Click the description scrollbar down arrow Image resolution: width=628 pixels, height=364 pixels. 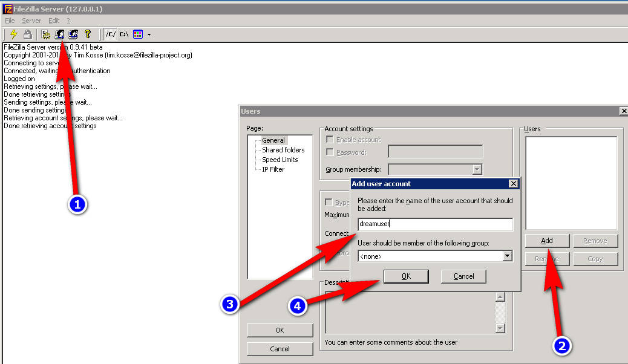point(500,328)
